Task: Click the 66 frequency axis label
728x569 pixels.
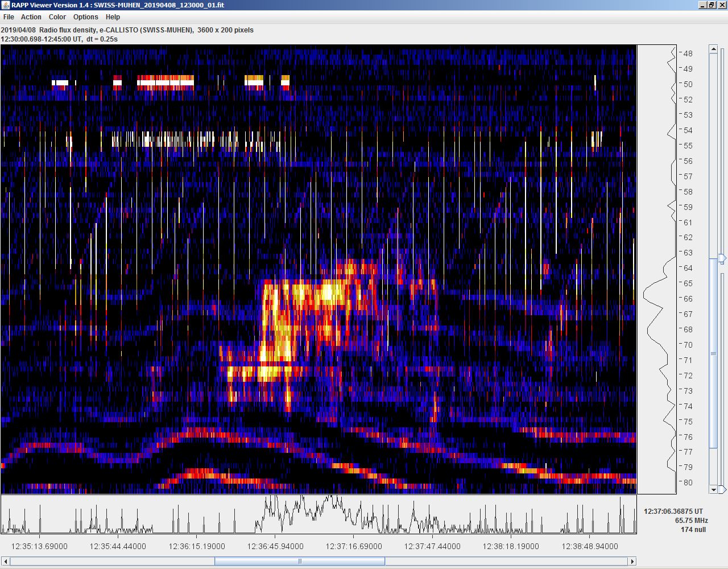Action: tap(688, 299)
